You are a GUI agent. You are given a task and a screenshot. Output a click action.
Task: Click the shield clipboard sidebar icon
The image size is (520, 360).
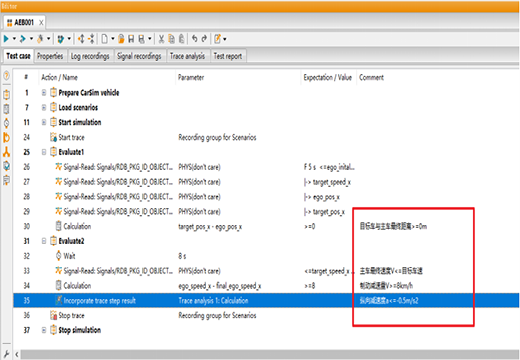click(x=6, y=166)
